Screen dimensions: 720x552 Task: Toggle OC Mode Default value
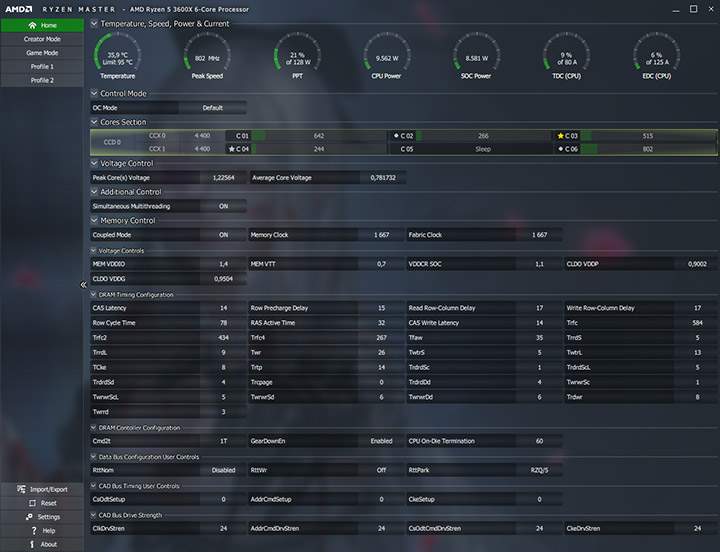213,108
